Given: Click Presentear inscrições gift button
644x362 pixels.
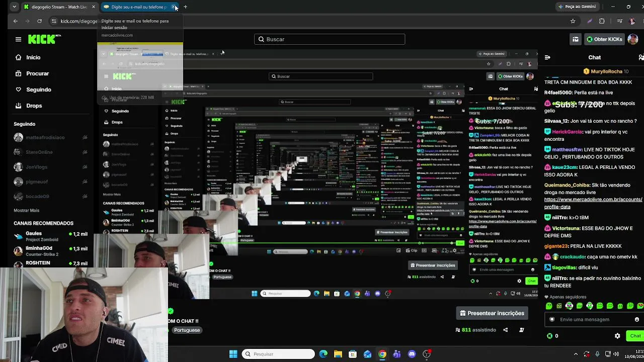Looking at the screenshot, I should tap(492, 313).
